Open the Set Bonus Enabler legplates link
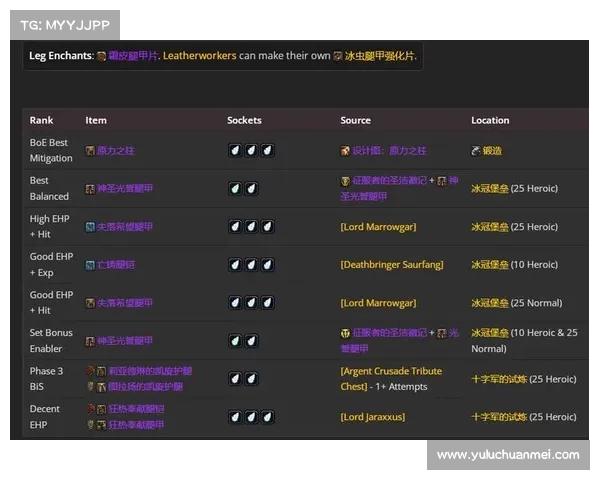600x480 pixels. pos(125,341)
